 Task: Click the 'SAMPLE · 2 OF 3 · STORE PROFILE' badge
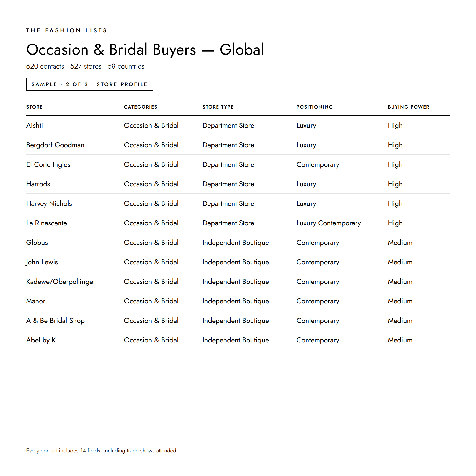click(x=90, y=84)
